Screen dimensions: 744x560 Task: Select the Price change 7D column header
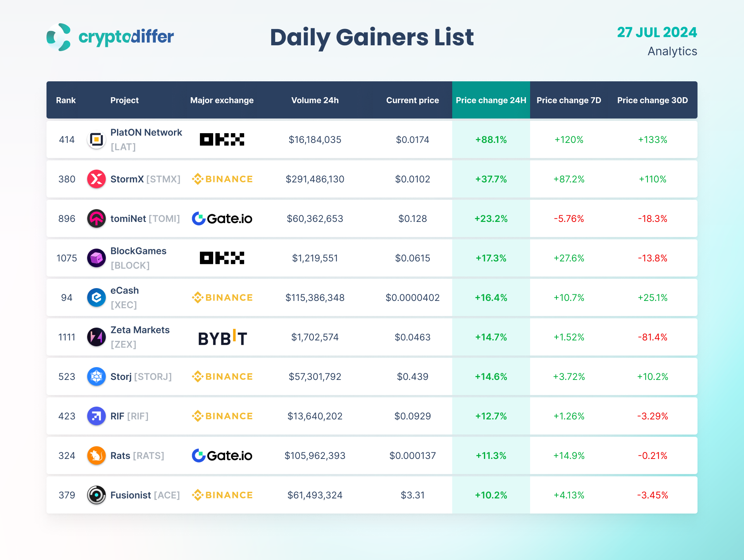pyautogui.click(x=568, y=100)
